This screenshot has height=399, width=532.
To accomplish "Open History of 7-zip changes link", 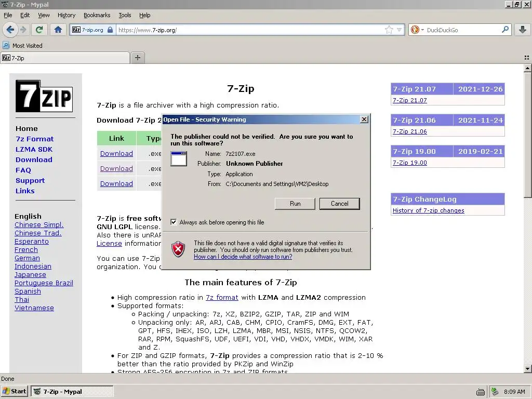I will [428, 210].
